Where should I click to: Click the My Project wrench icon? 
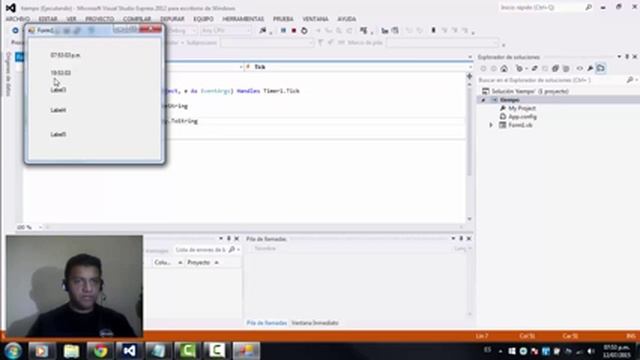pos(502,108)
